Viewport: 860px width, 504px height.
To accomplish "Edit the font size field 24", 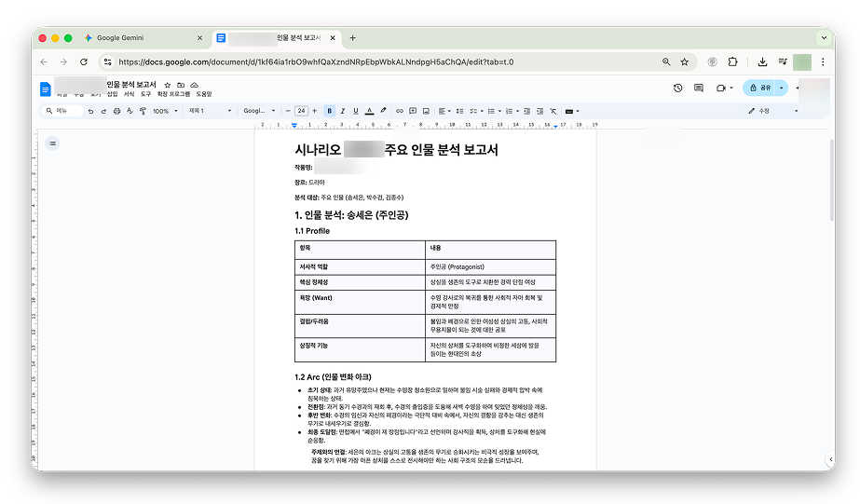I will coord(301,111).
